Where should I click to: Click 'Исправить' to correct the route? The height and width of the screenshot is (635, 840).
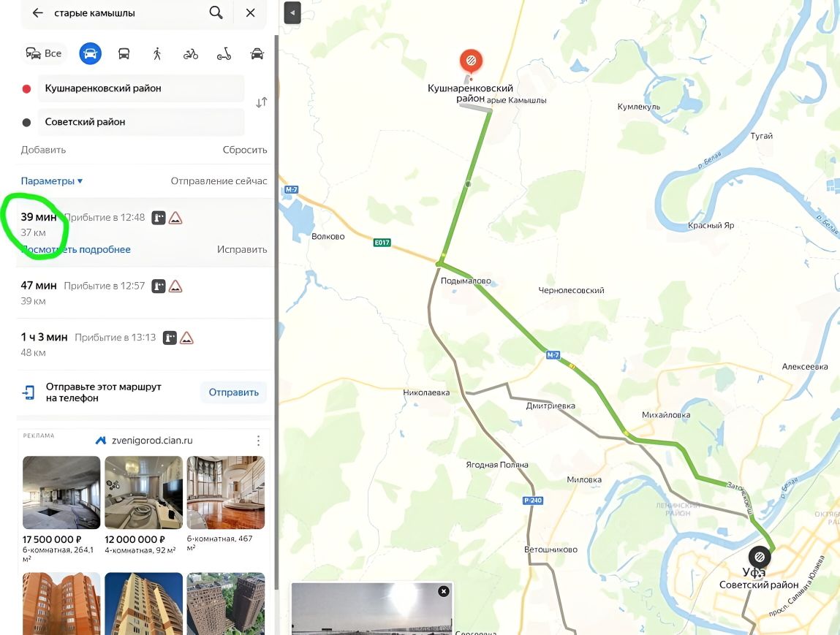(x=242, y=249)
